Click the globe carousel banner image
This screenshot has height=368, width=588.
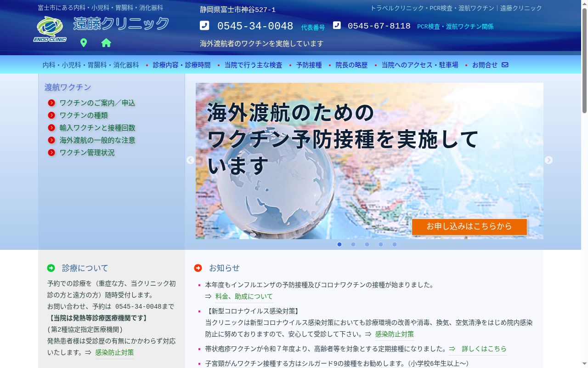pos(369,161)
